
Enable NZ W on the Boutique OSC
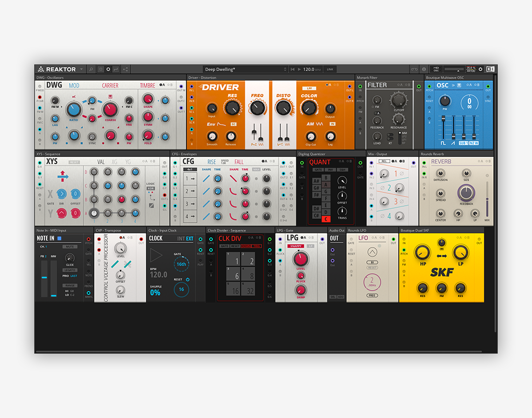(x=474, y=143)
